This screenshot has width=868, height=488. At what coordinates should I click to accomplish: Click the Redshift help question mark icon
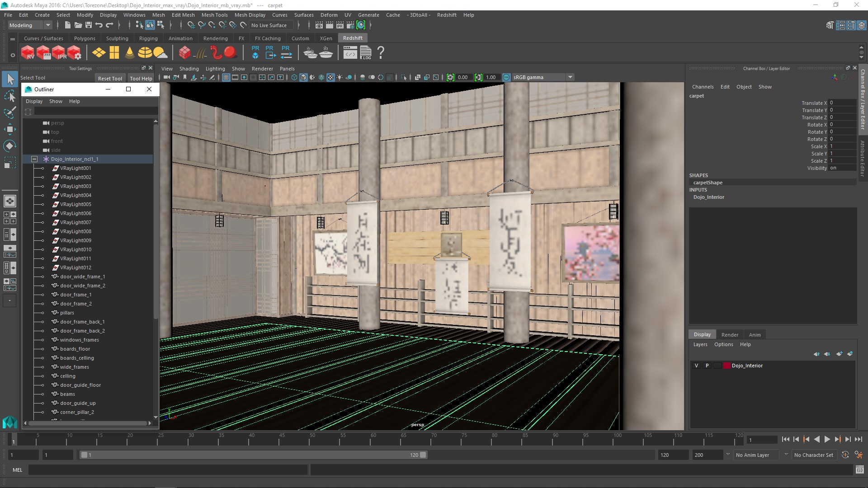381,52
